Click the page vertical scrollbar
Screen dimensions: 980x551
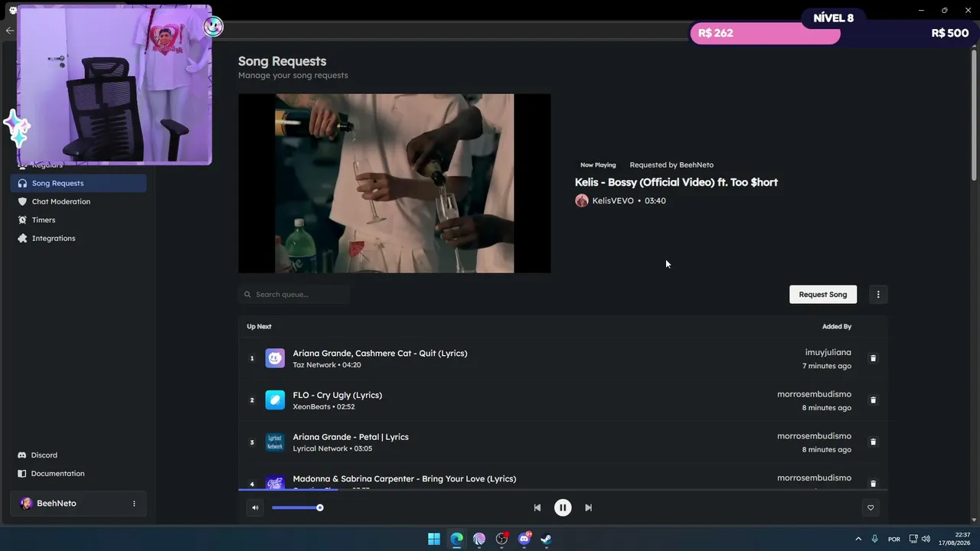point(974,115)
